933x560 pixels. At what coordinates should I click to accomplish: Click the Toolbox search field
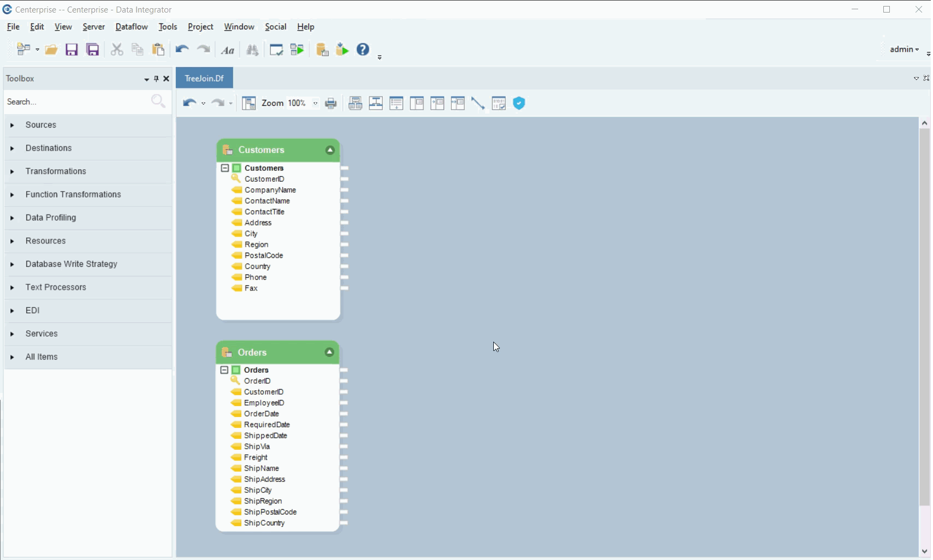[76, 102]
